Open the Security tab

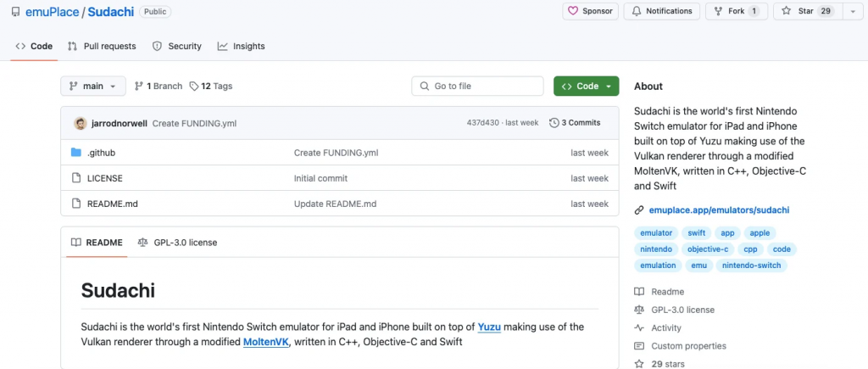pos(177,46)
